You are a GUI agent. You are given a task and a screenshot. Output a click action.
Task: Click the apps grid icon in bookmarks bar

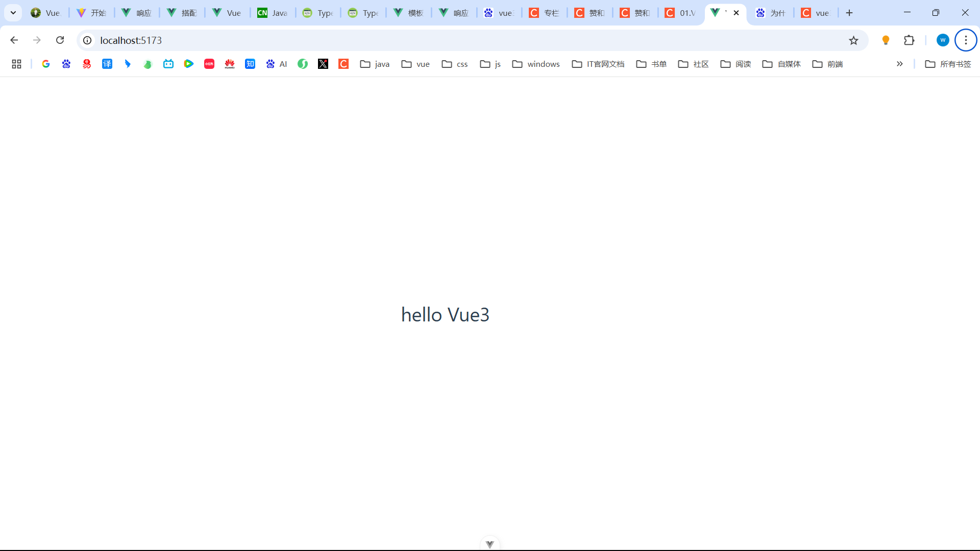tap(16, 64)
